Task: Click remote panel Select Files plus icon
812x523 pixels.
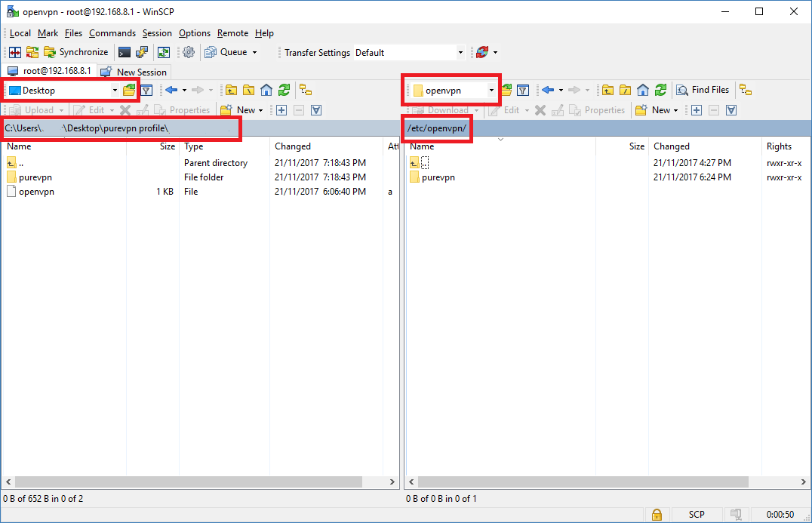Action: coord(697,110)
